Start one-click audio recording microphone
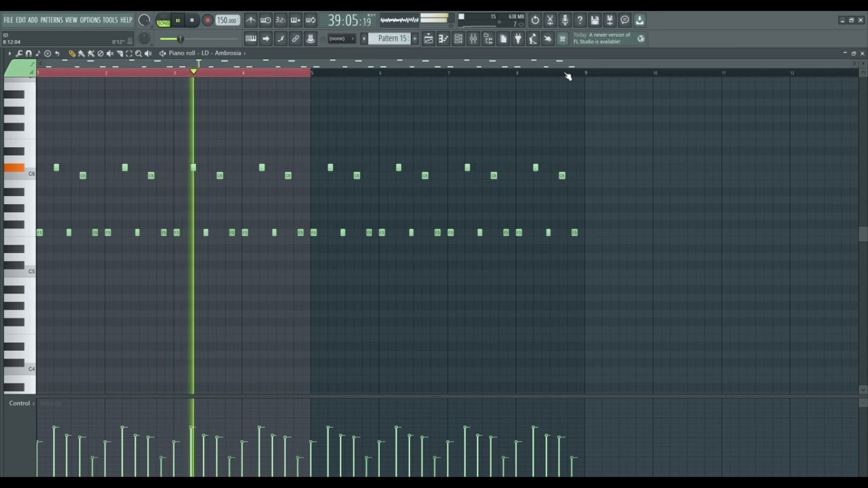Image resolution: width=868 pixels, height=488 pixels. click(565, 20)
